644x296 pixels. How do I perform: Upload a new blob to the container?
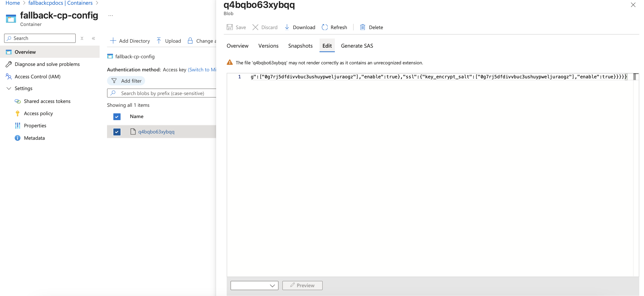(169, 41)
